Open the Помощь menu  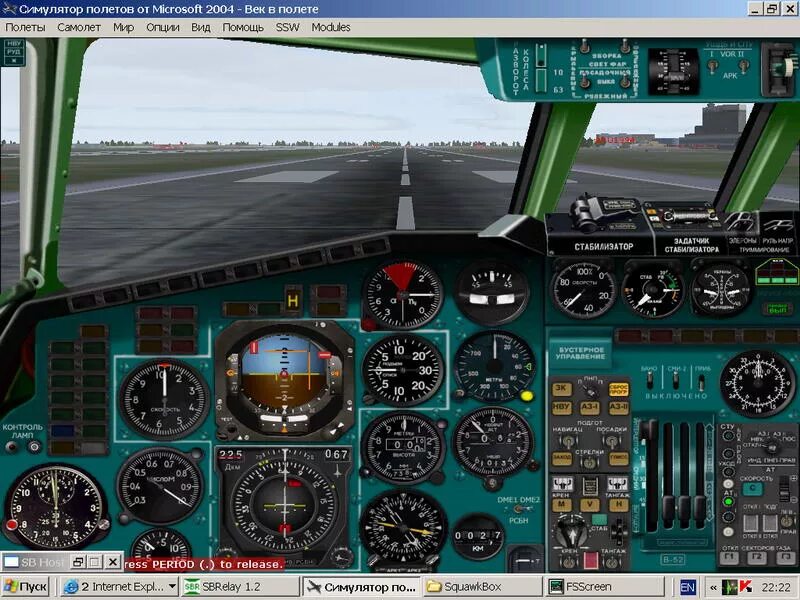coord(243,28)
